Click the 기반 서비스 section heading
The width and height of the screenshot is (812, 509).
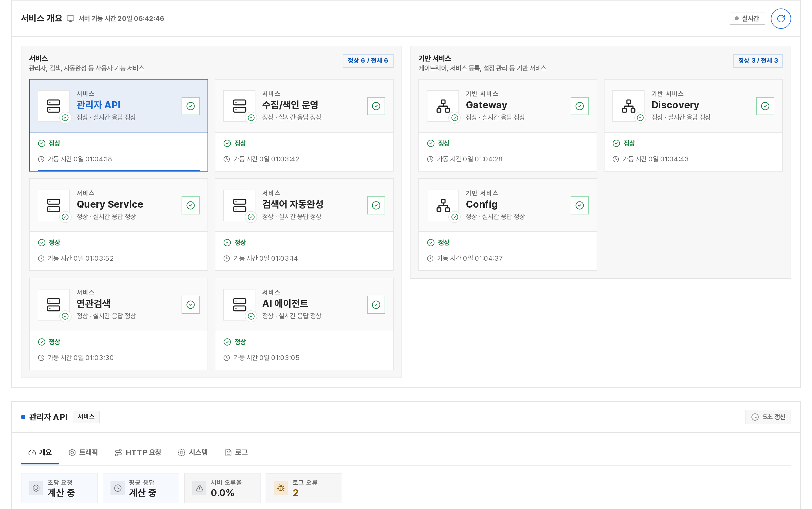(x=434, y=58)
